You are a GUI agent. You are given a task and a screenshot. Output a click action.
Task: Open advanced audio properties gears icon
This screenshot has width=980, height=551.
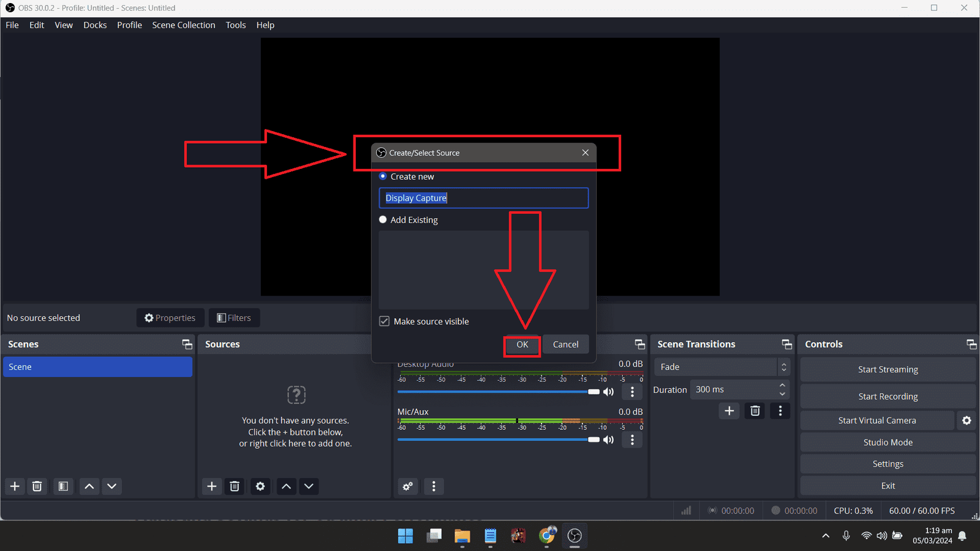click(x=407, y=486)
